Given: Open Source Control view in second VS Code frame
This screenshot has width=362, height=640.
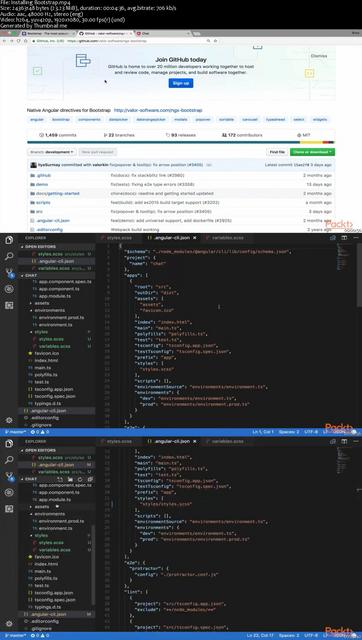Looking at the screenshot, I should click(x=9, y=476).
